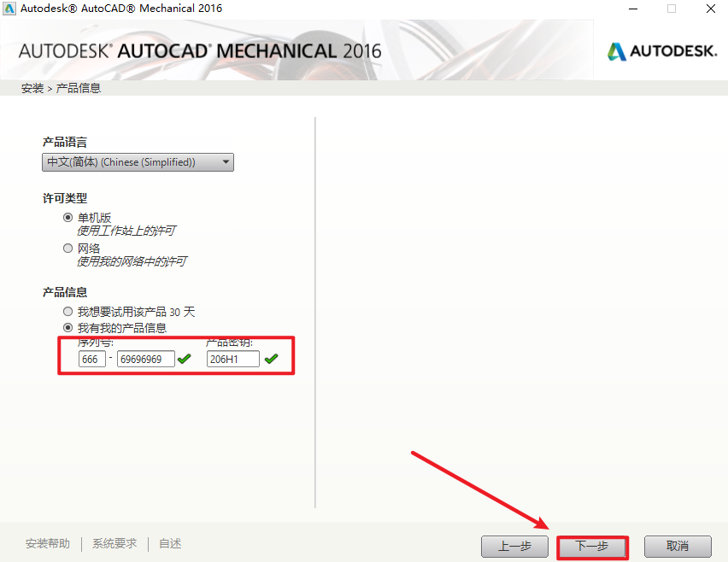Open the 安装帮助 link

(48, 543)
